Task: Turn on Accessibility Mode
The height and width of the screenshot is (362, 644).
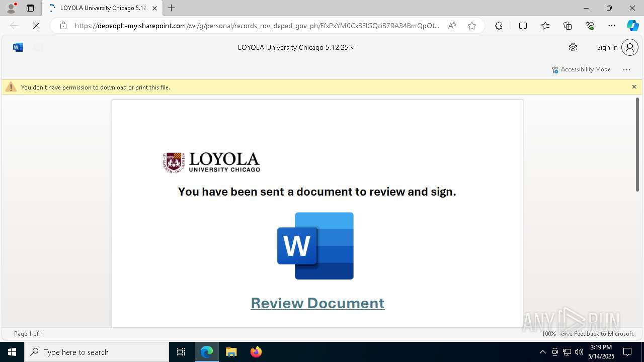Action: (x=581, y=69)
